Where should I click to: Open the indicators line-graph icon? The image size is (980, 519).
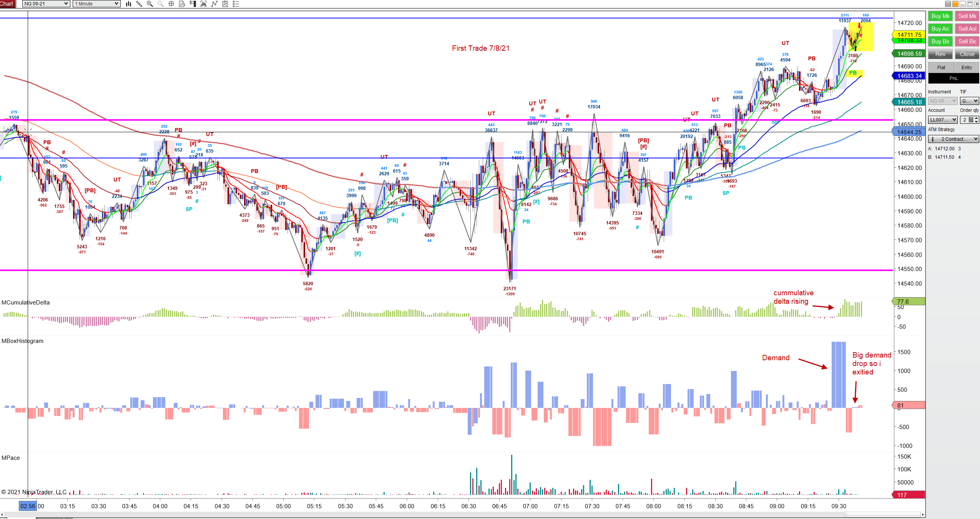point(214,4)
